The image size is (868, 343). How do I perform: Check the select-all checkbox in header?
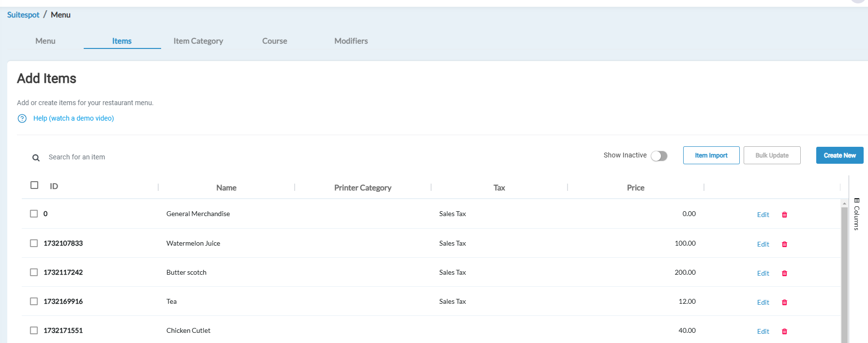tap(34, 185)
